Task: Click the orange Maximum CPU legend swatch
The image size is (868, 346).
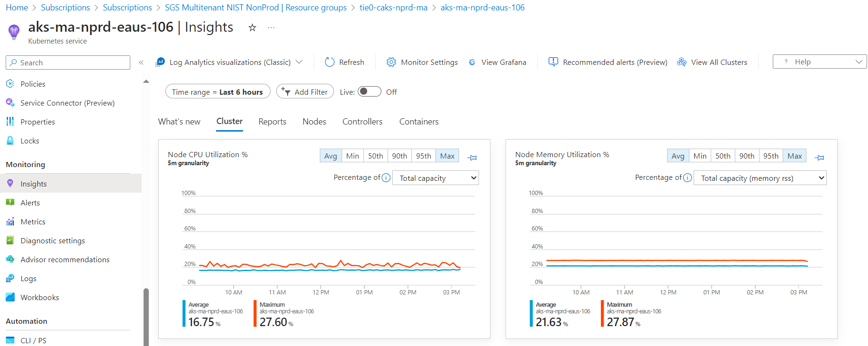Action: (255, 313)
